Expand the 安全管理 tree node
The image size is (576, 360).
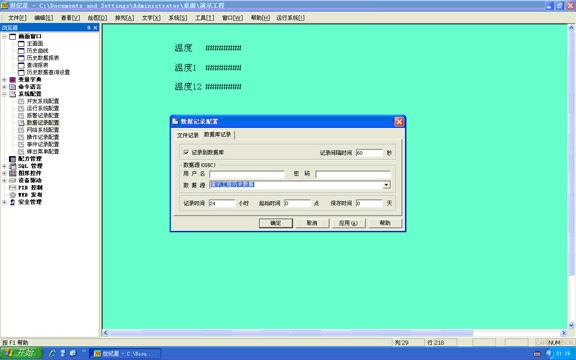(4, 202)
